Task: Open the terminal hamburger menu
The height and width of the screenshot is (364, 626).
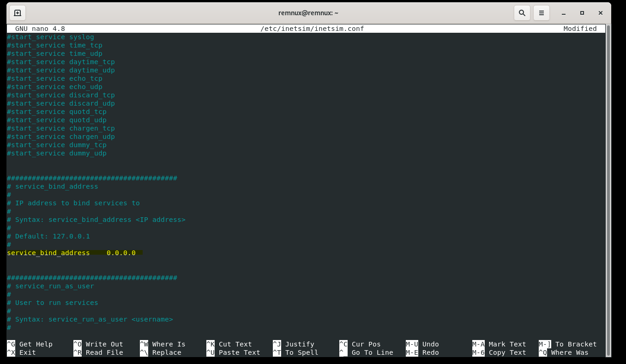Action: point(541,12)
